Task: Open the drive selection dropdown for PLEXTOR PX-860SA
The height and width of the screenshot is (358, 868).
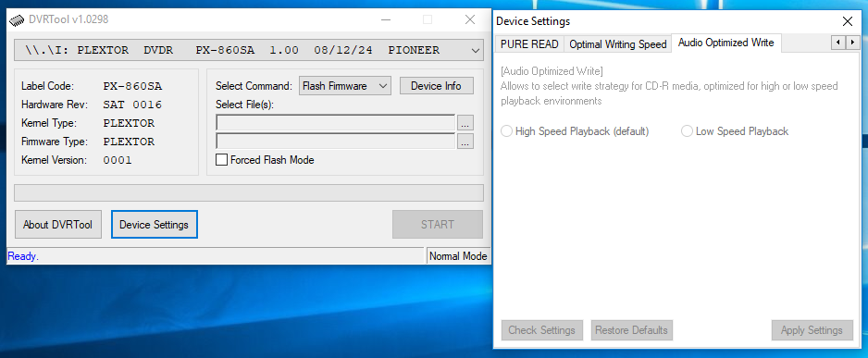Action: tap(249, 50)
